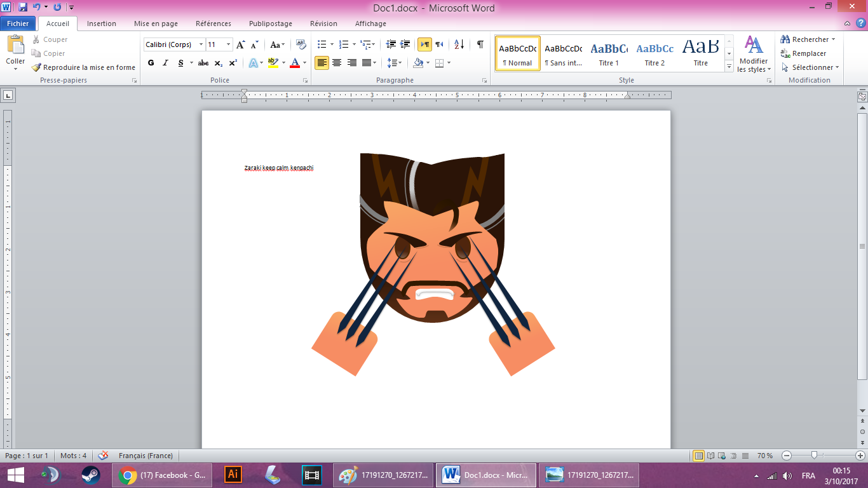Toggle bold G formatting
This screenshot has height=488, width=868.
151,63
